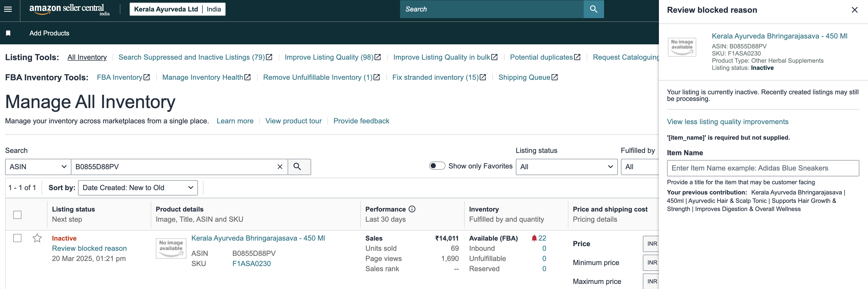Screen dimensions: 868x289
Task: Open the hamburger navigation menu
Action: tap(8, 9)
